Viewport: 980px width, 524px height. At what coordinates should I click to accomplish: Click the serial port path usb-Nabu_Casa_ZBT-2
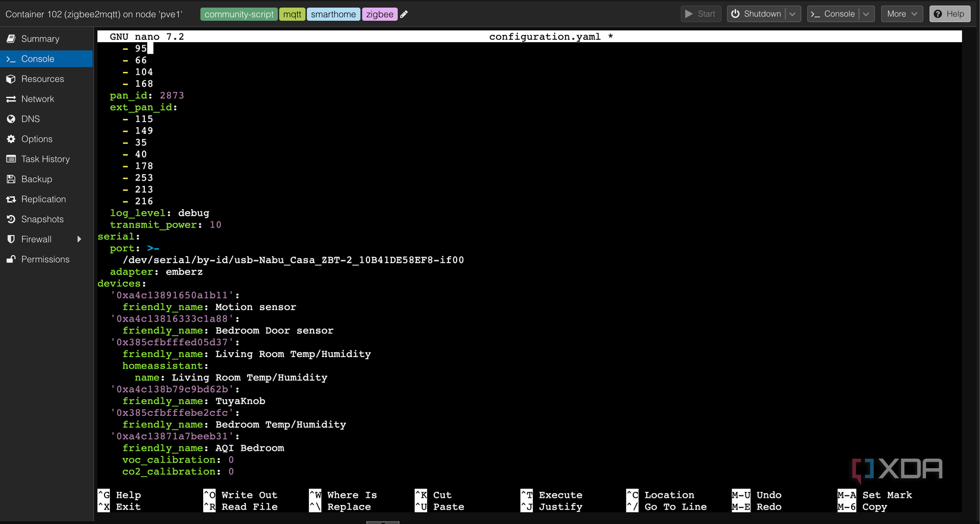(293, 260)
